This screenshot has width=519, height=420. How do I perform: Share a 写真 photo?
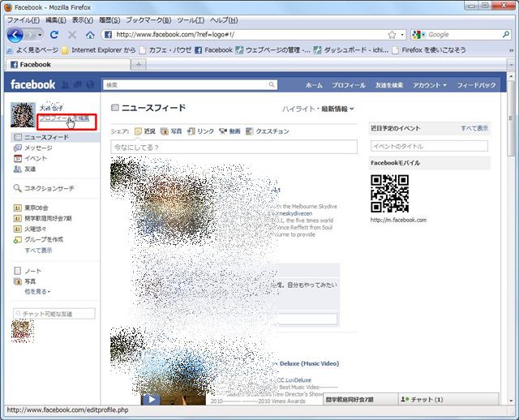(x=171, y=131)
